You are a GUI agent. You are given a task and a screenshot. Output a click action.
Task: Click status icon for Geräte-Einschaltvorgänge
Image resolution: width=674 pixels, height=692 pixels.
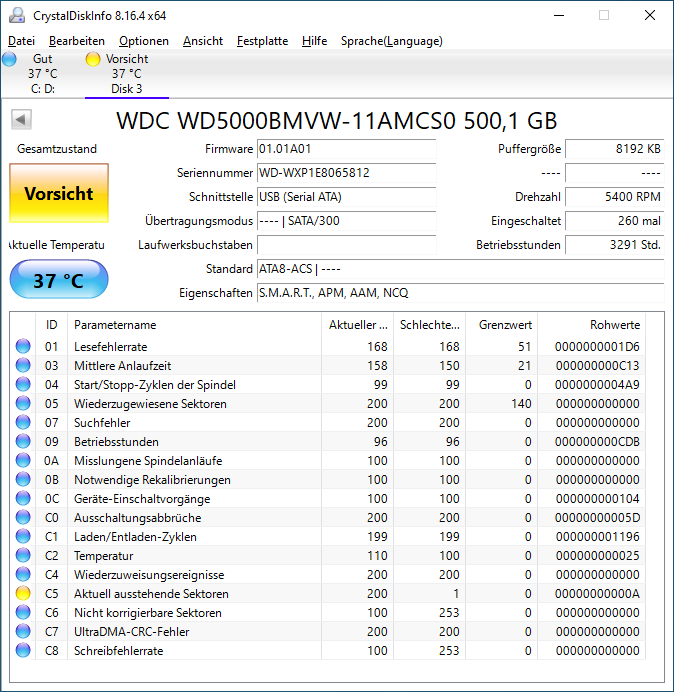23,498
